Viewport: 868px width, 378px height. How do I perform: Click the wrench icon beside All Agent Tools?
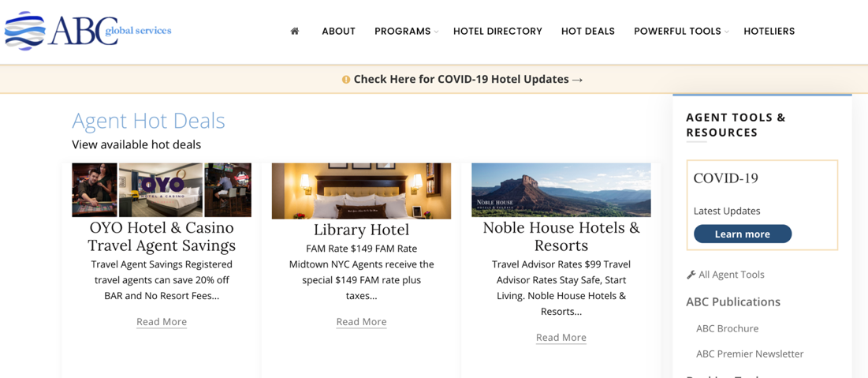[x=691, y=275]
